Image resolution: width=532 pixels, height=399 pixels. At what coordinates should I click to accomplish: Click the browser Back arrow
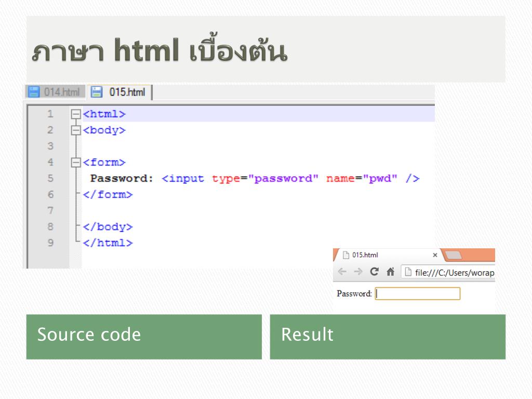coord(342,271)
